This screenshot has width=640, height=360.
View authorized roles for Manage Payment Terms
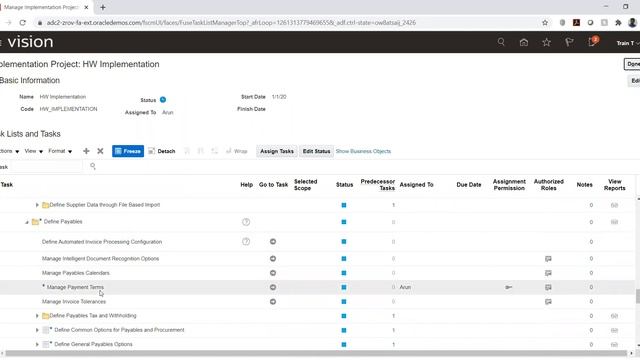click(548, 287)
